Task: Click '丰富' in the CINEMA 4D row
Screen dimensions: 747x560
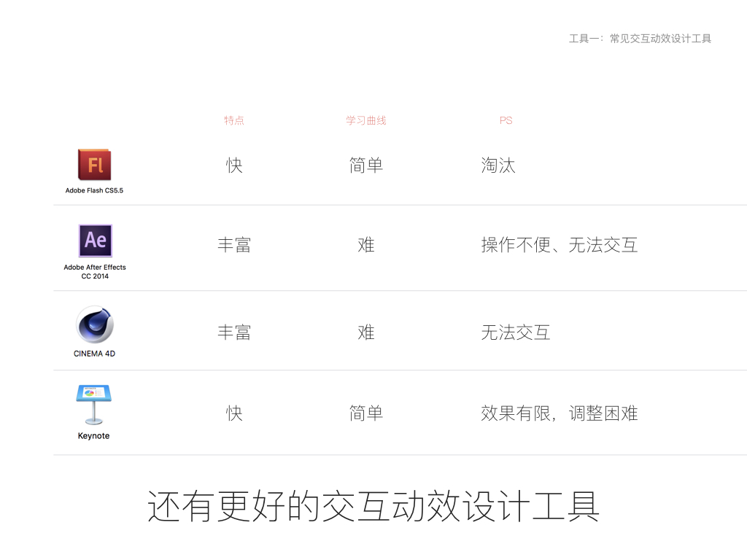Action: 234,332
